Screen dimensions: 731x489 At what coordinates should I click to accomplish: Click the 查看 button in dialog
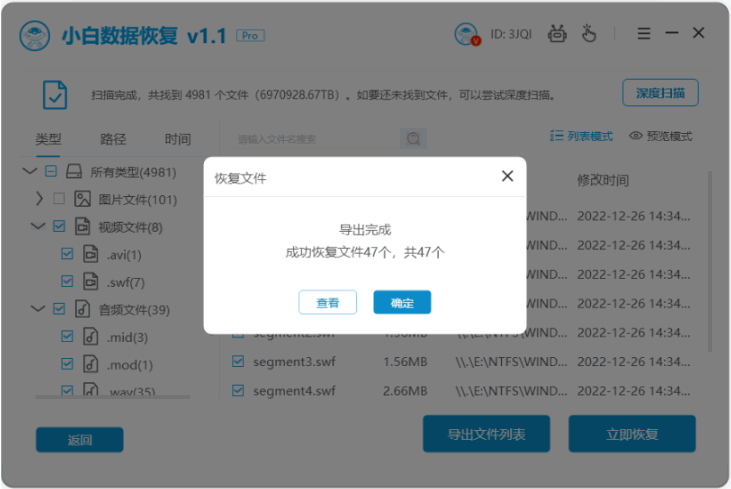click(x=328, y=303)
